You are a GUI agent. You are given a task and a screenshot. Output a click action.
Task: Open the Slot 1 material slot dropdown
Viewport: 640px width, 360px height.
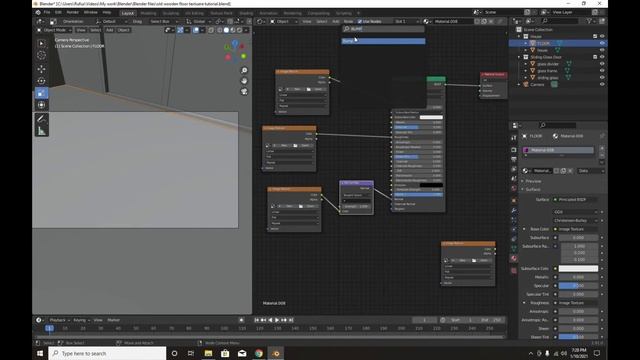click(x=407, y=21)
